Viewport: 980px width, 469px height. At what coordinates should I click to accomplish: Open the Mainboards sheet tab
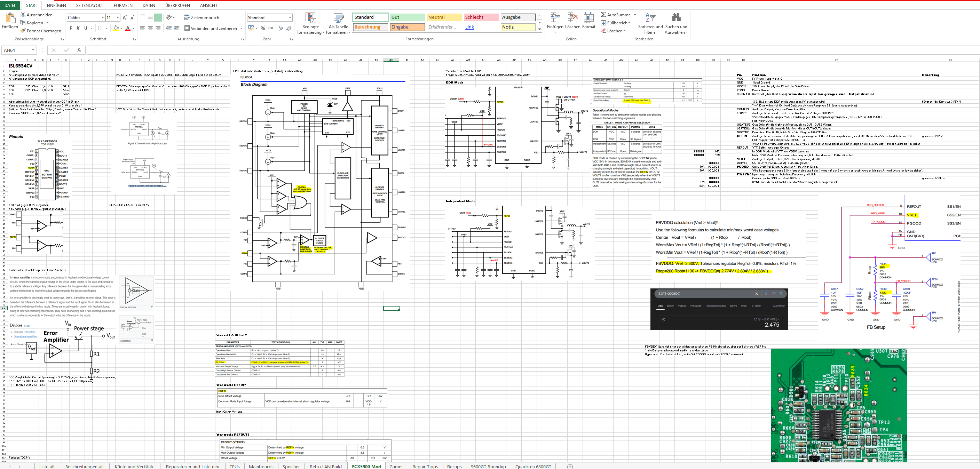pyautogui.click(x=261, y=466)
